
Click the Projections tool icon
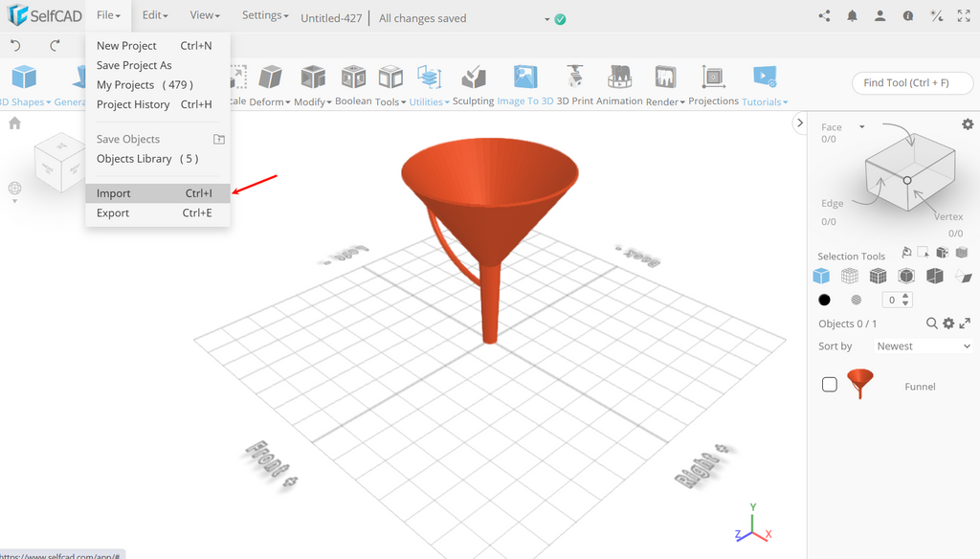click(712, 78)
